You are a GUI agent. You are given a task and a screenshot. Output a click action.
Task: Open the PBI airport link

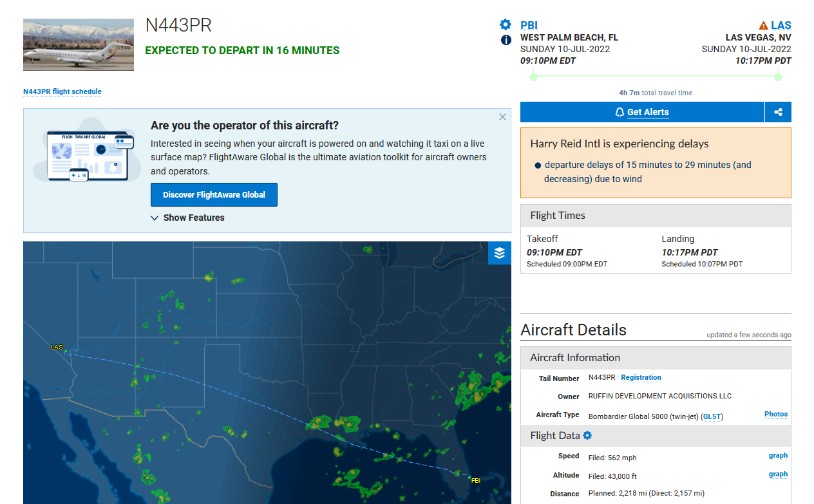[529, 25]
